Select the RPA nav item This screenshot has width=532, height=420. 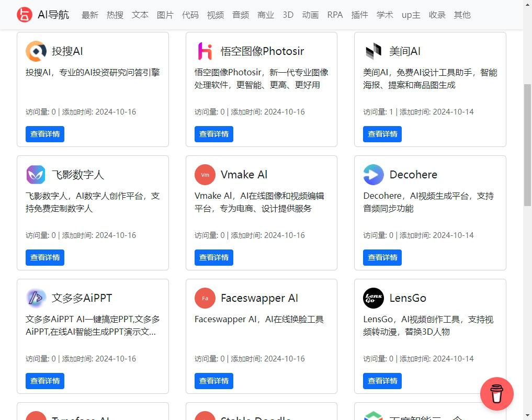(x=335, y=15)
